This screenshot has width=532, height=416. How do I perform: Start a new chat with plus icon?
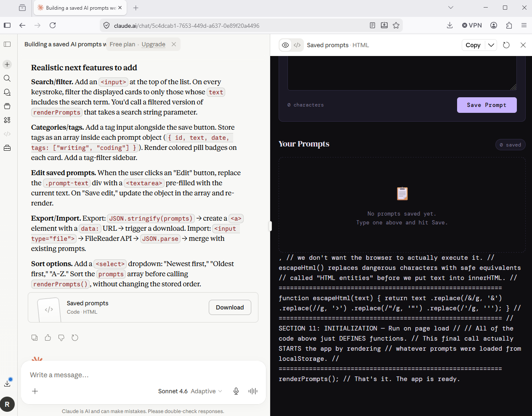[x=7, y=64]
